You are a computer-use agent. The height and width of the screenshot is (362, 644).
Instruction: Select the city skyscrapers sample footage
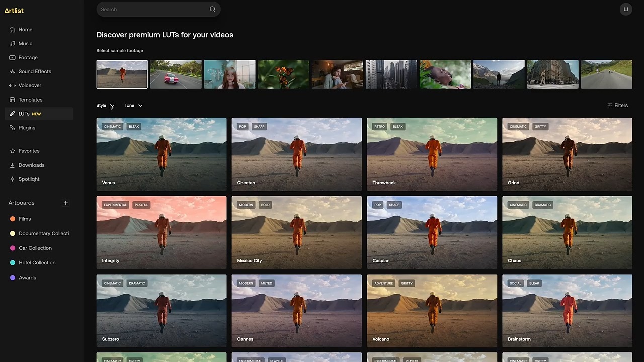pyautogui.click(x=391, y=74)
